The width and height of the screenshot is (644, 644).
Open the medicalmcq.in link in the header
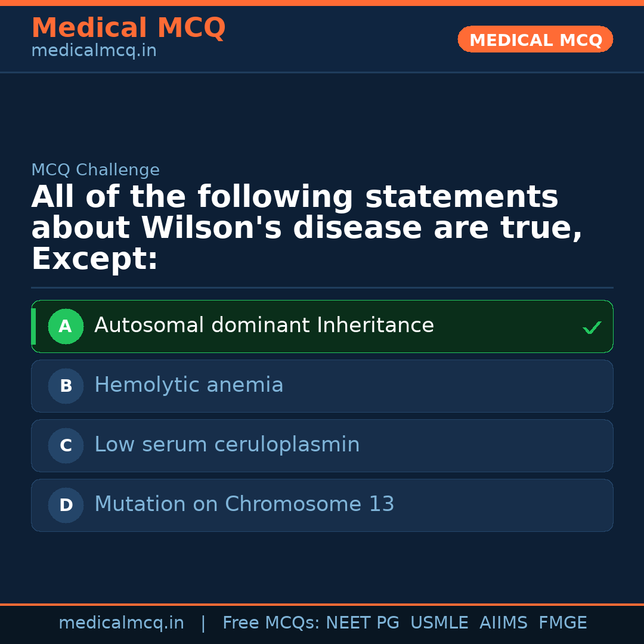pos(94,51)
